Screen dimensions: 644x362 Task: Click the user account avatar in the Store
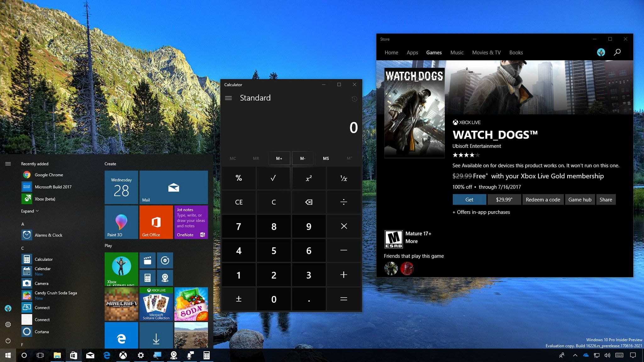pyautogui.click(x=601, y=52)
